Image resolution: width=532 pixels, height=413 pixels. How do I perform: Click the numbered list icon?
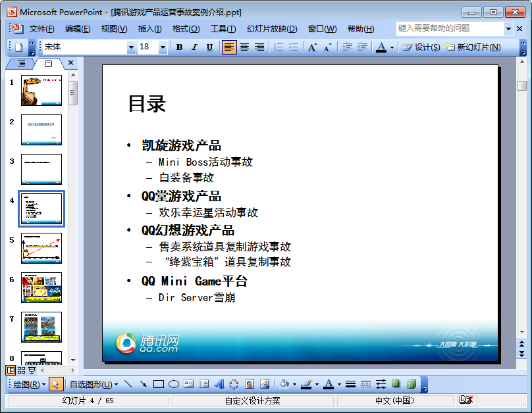pyautogui.click(x=279, y=47)
